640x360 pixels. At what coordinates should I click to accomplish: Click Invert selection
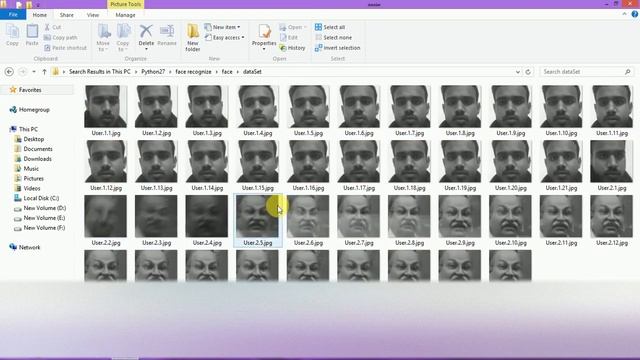point(338,48)
